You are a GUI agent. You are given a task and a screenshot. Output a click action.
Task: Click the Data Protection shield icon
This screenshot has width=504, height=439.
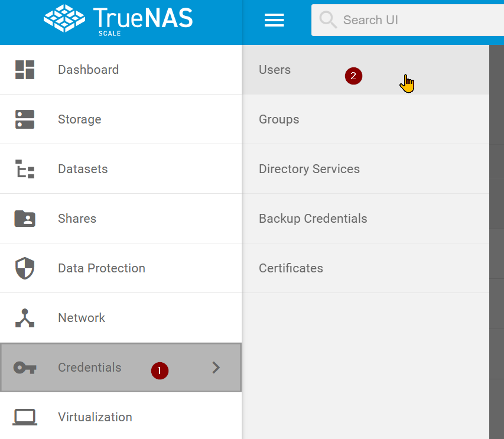coord(25,268)
